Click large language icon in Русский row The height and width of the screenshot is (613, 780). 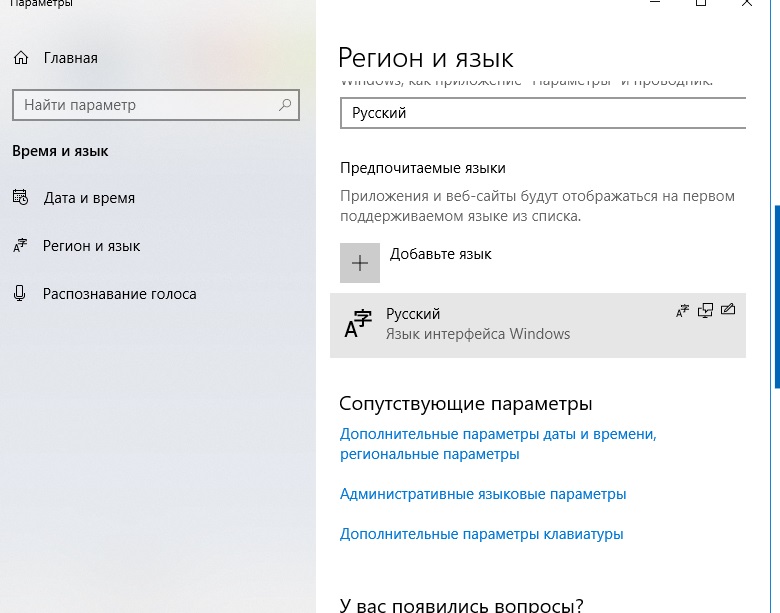358,324
